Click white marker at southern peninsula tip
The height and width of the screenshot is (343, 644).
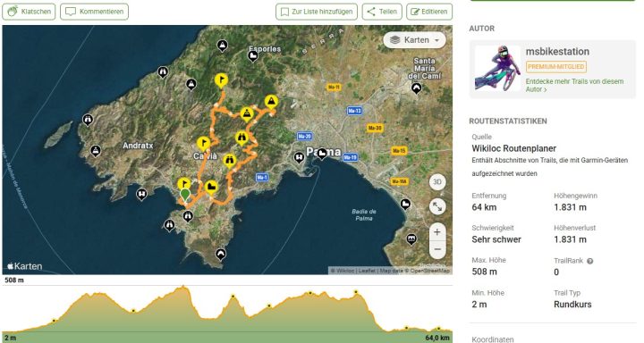[x=221, y=254]
